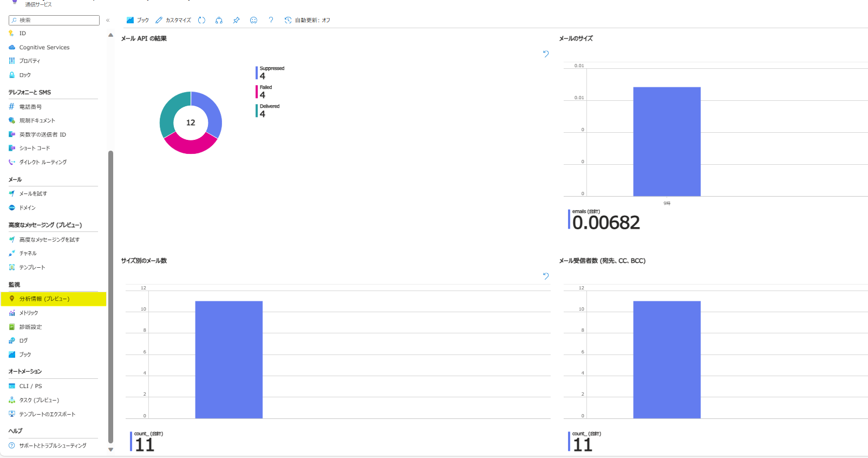Click the カスタマイズ pencil button
This screenshot has height=458, width=868.
click(x=173, y=20)
